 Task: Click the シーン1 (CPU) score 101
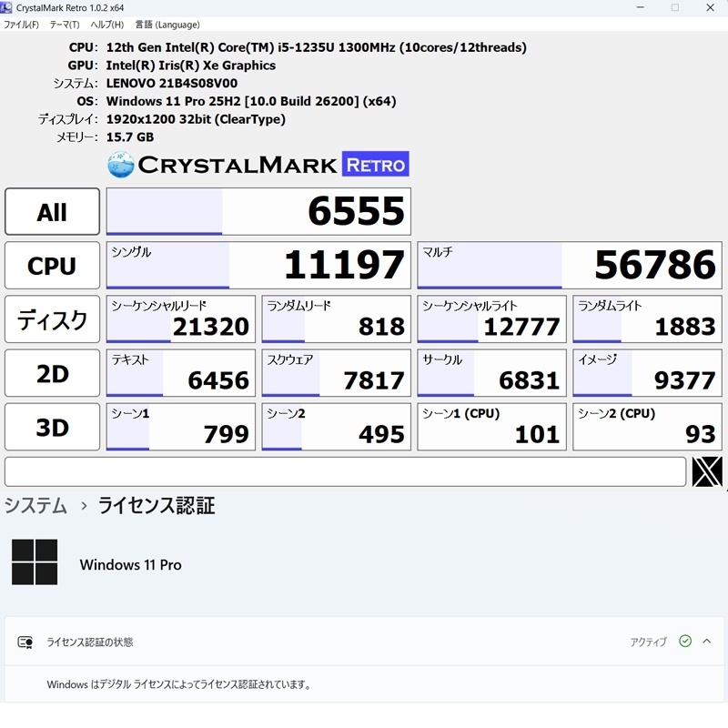[492, 427]
